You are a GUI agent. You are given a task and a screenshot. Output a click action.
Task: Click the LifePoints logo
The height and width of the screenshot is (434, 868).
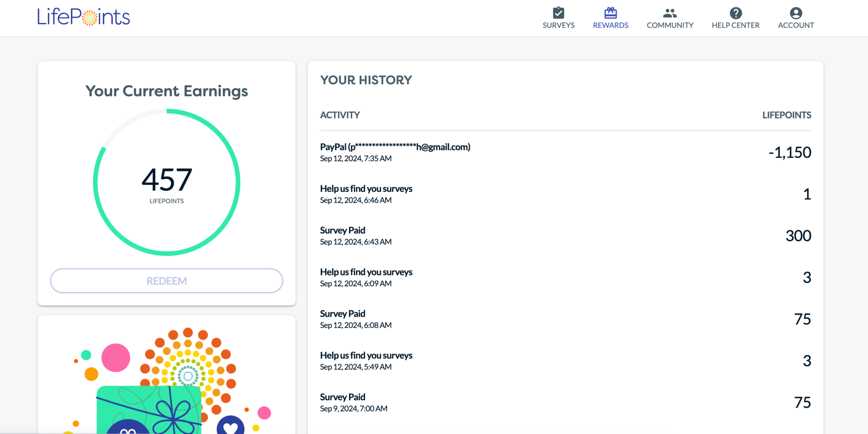click(x=83, y=17)
